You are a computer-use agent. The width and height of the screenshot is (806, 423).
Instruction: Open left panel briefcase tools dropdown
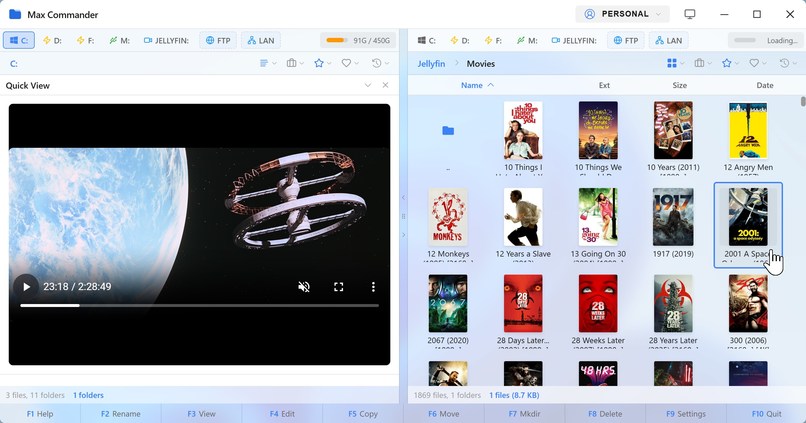(295, 63)
